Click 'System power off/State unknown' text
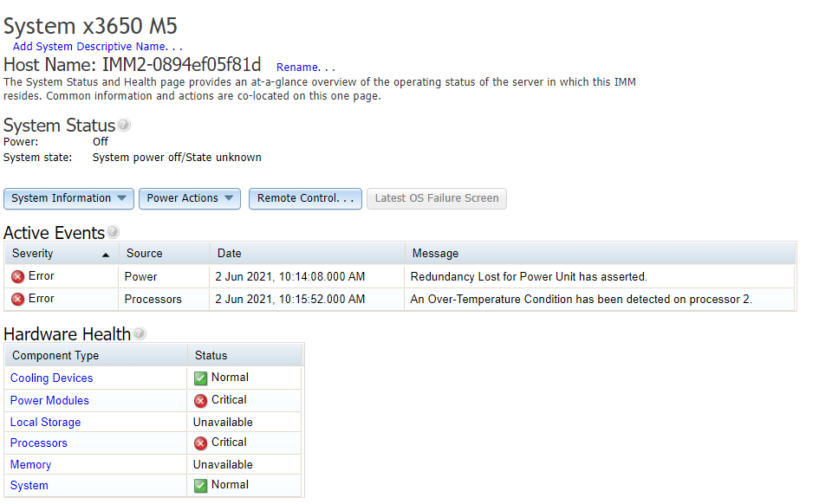 pos(177,158)
